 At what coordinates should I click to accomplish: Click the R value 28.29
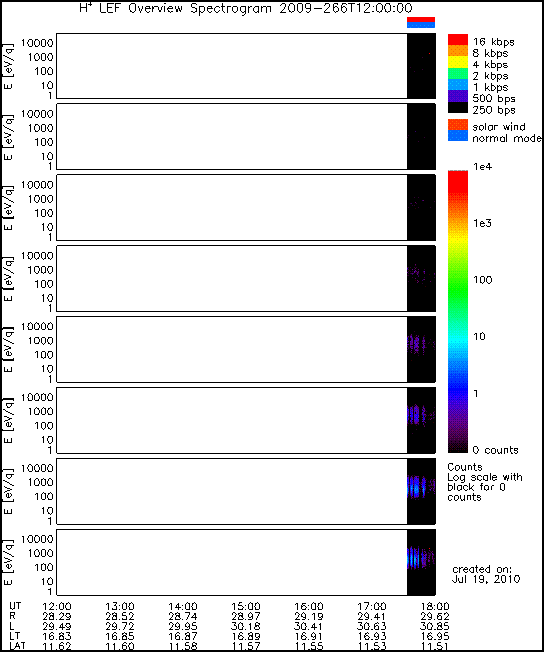point(57,616)
